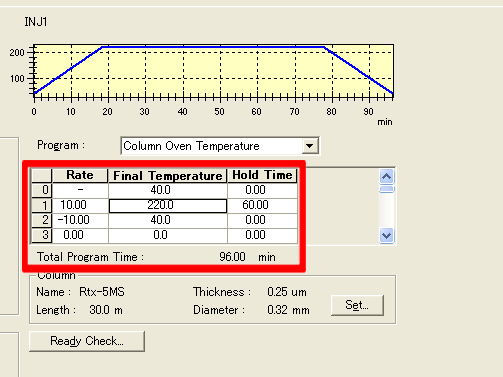Click the scroll up arrow of the table
503x377 pixels.
(x=386, y=176)
